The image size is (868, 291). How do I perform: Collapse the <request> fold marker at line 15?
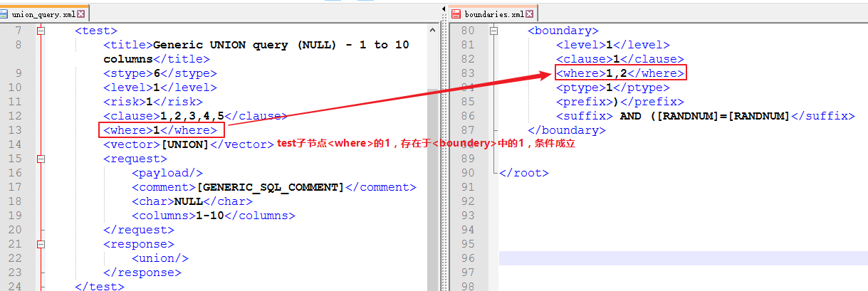coord(41,159)
